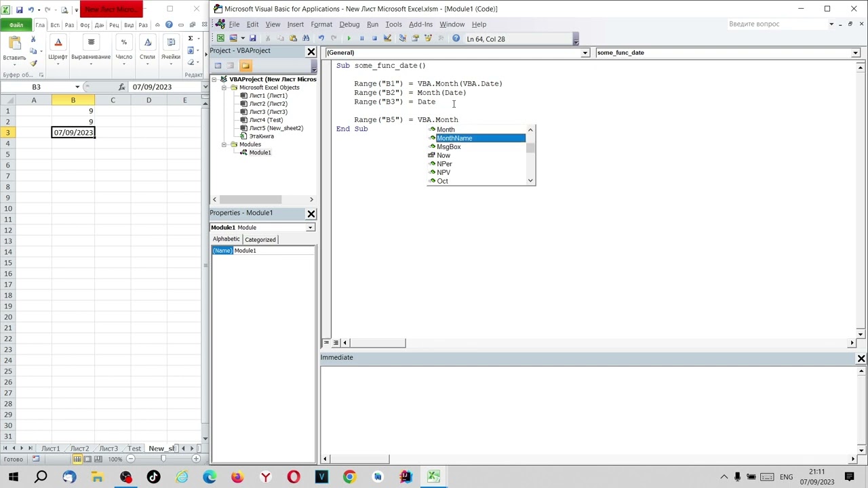Select the Test sheet tab in Excel
Screen dimensions: 868x488
tap(134, 449)
